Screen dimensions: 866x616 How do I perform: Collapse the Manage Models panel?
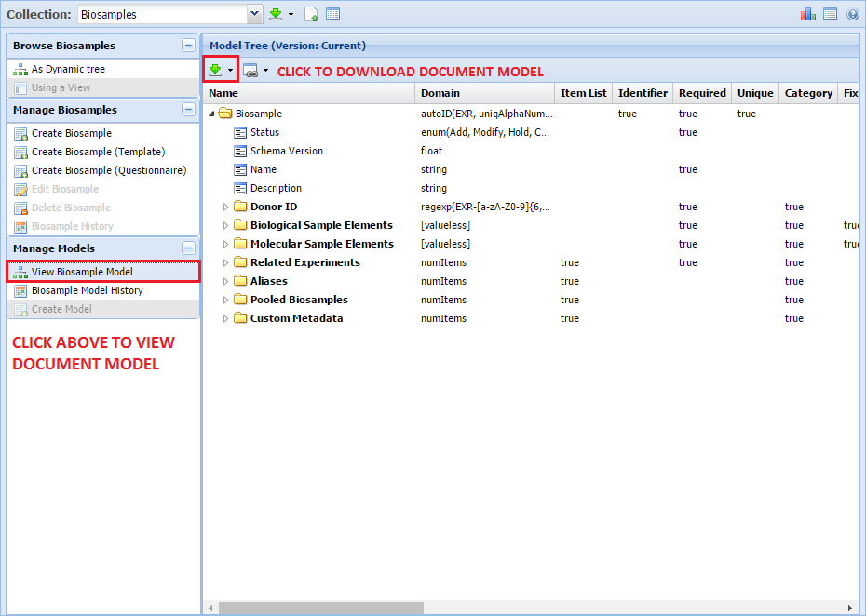pos(188,248)
